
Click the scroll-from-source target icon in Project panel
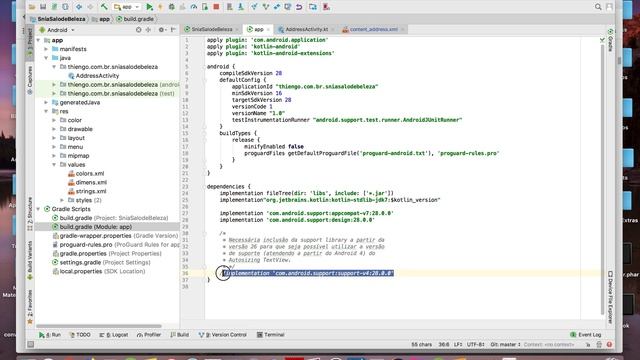139,30
